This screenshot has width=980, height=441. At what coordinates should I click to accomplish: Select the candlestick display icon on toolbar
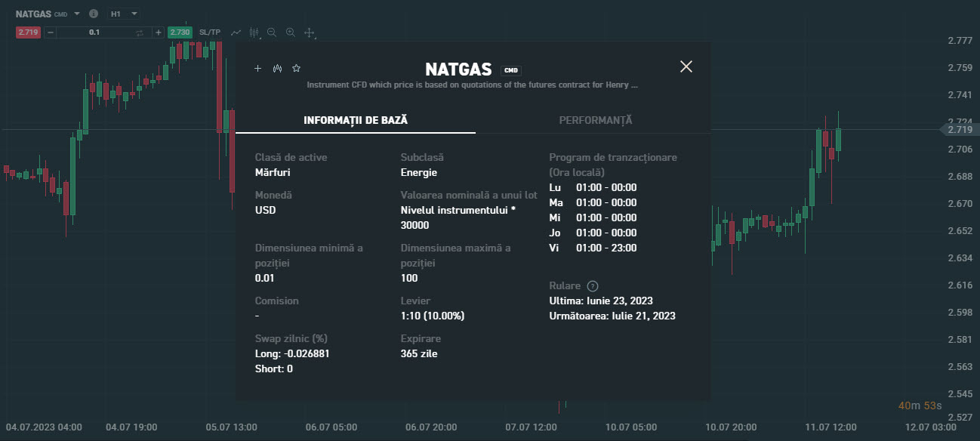pyautogui.click(x=254, y=32)
